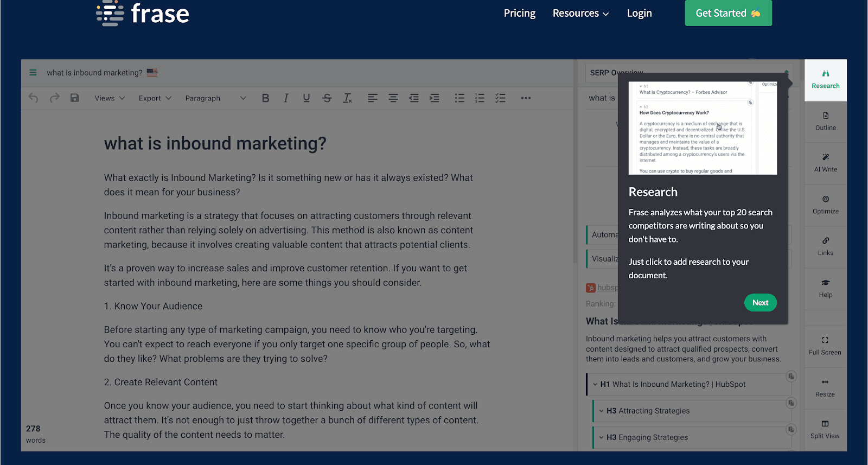Viewport: 868px width, 465px height.
Task: Open the Views dropdown
Action: click(x=110, y=98)
